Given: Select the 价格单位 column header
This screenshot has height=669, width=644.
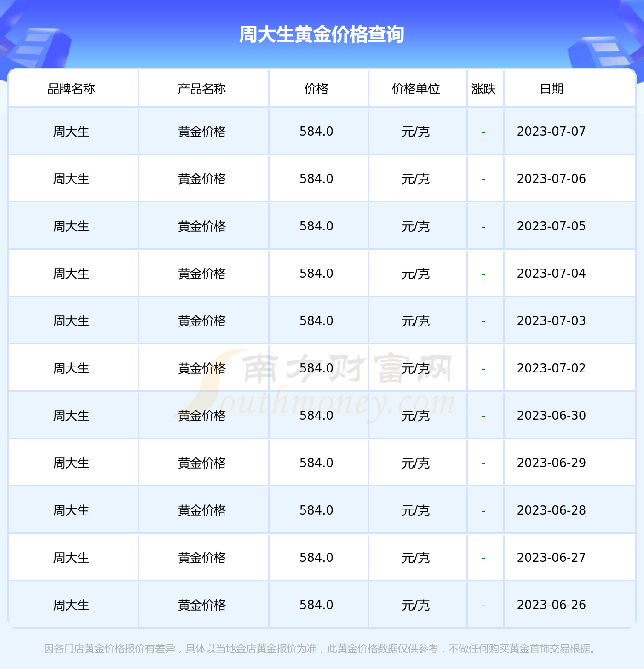Looking at the screenshot, I should pyautogui.click(x=416, y=89).
